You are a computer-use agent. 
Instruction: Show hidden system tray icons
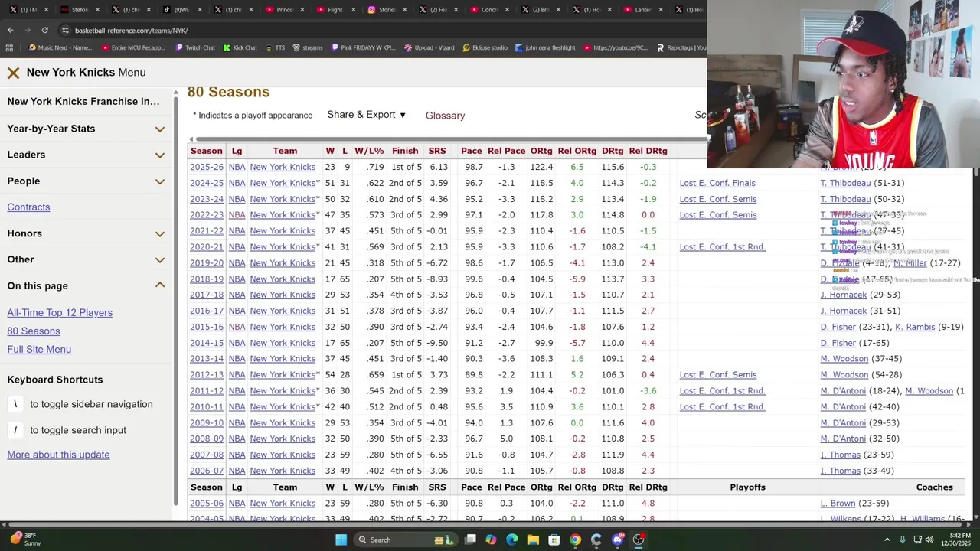[x=887, y=540]
